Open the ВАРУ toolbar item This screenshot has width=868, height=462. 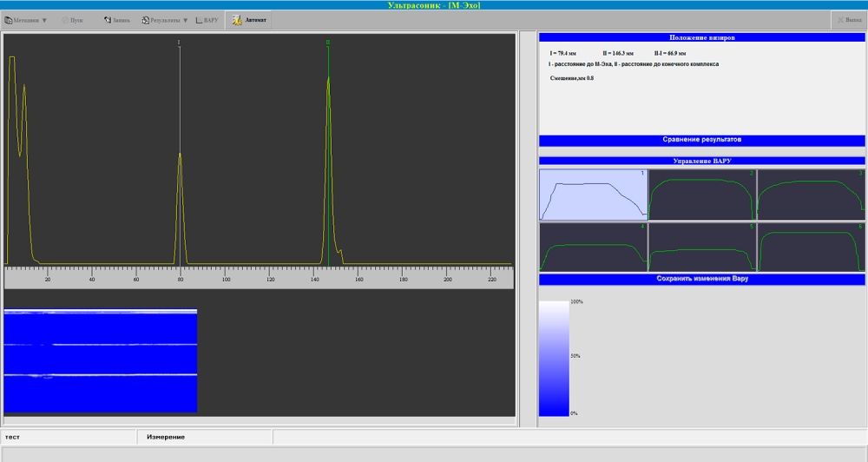[207, 20]
